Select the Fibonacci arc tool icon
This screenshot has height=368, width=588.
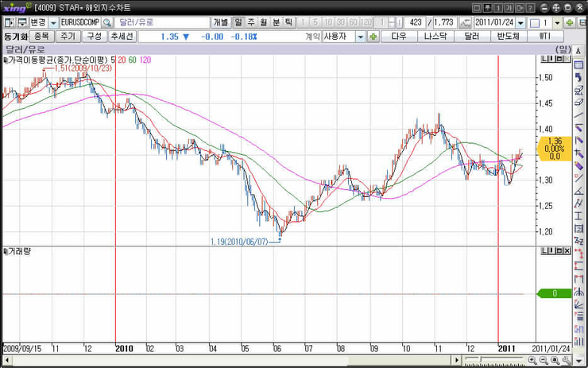click(x=578, y=292)
